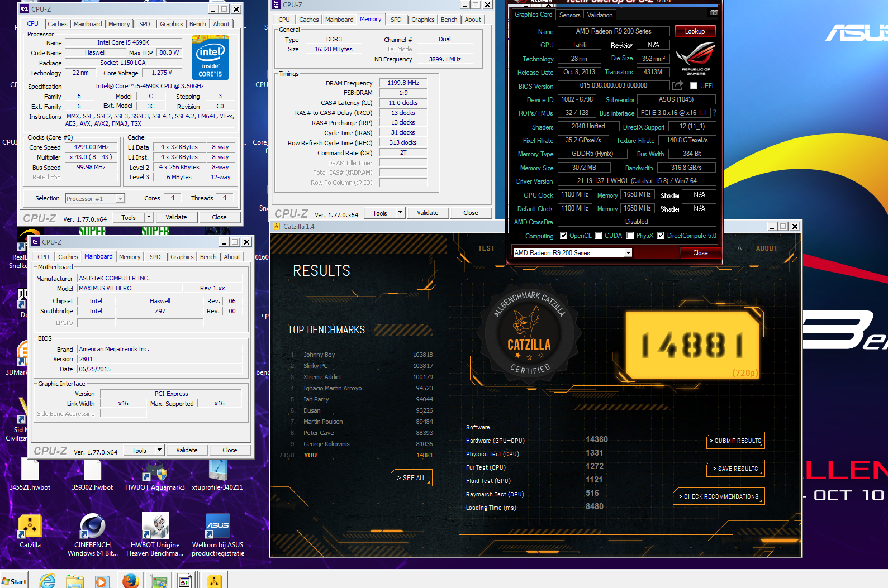The image size is (888, 588).
Task: Open SPD tab in Memory CPU-Z window
Action: (x=396, y=20)
